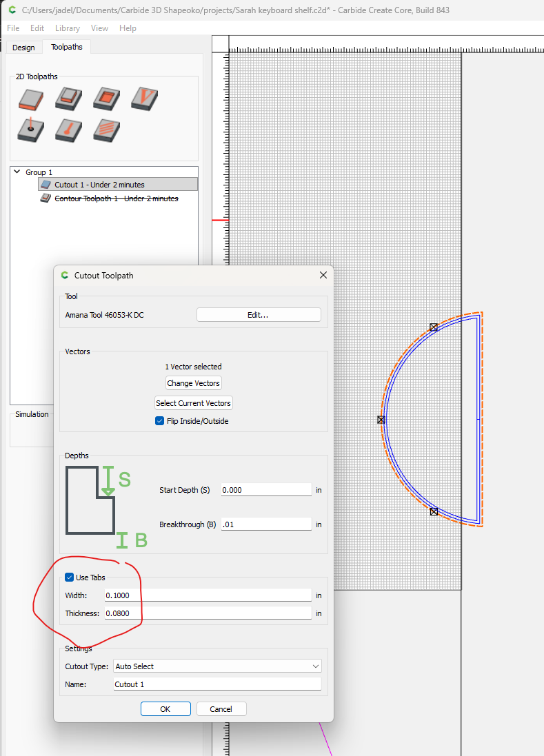Toggle the Use Tabs checkbox
544x756 pixels.
pyautogui.click(x=70, y=577)
